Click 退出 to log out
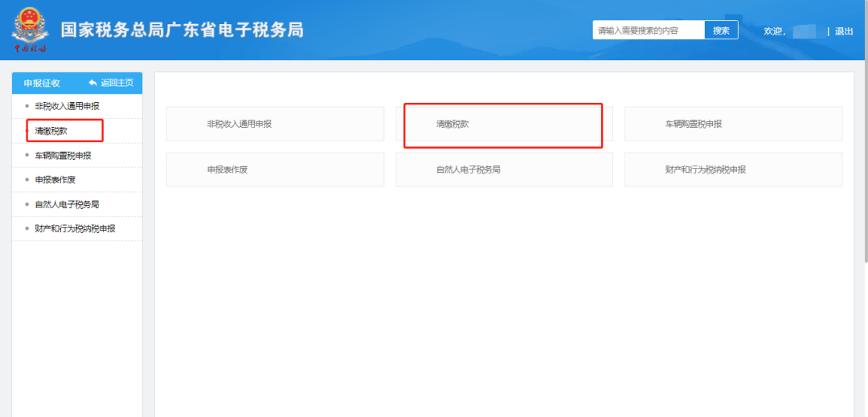 click(844, 31)
